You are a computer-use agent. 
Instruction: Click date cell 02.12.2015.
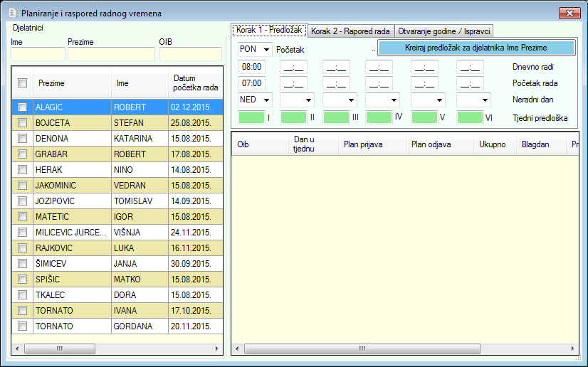(x=195, y=107)
